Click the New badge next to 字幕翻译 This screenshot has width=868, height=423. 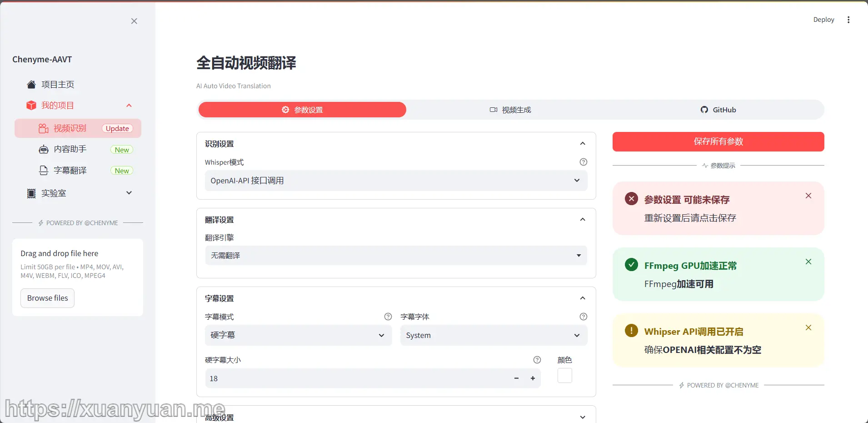[122, 171]
